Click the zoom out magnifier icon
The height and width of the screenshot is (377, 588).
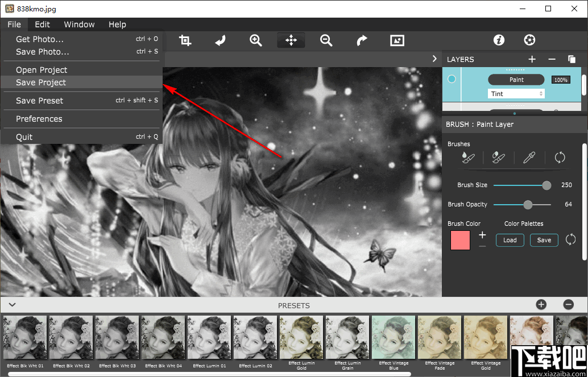tap(326, 40)
